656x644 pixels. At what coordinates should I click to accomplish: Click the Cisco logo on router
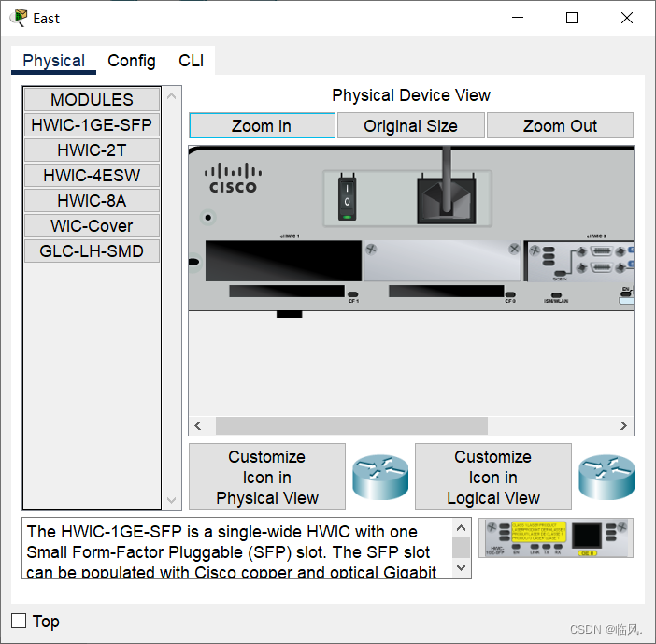(233, 179)
